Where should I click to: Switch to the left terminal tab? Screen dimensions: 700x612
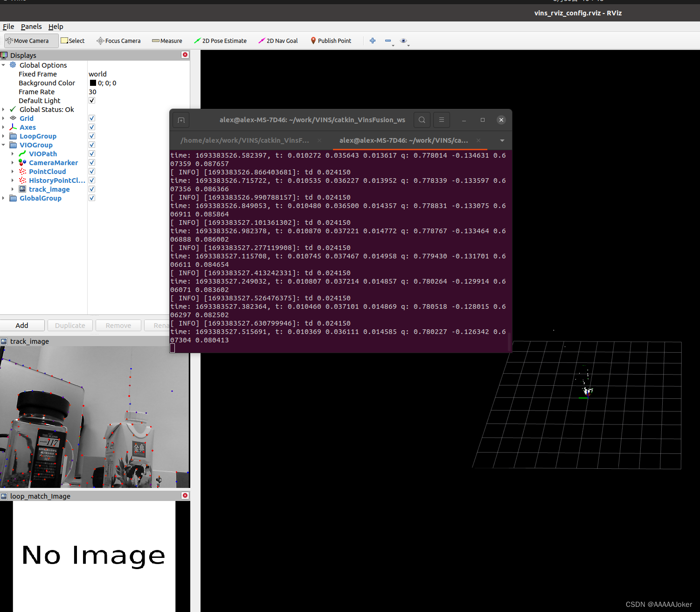tap(246, 140)
